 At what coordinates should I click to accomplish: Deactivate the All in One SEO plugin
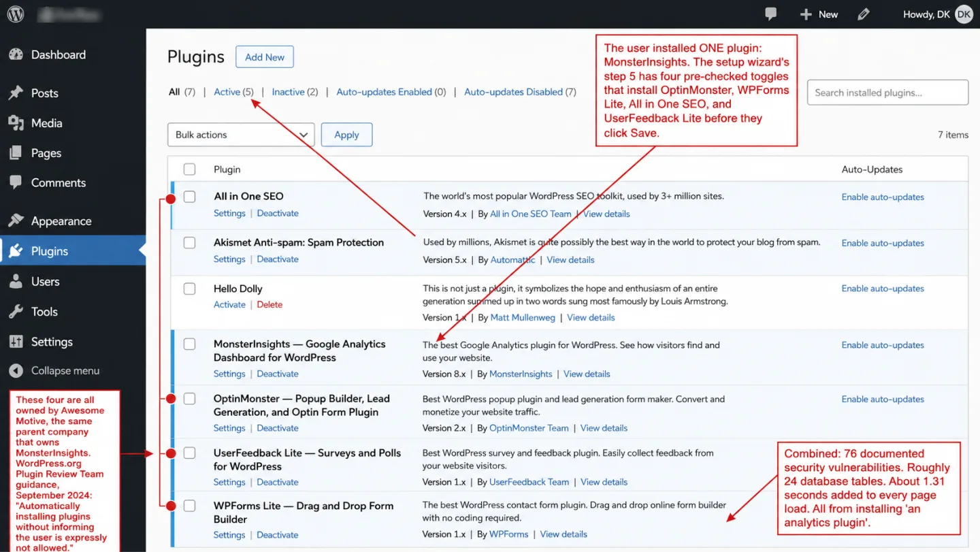[x=278, y=213]
